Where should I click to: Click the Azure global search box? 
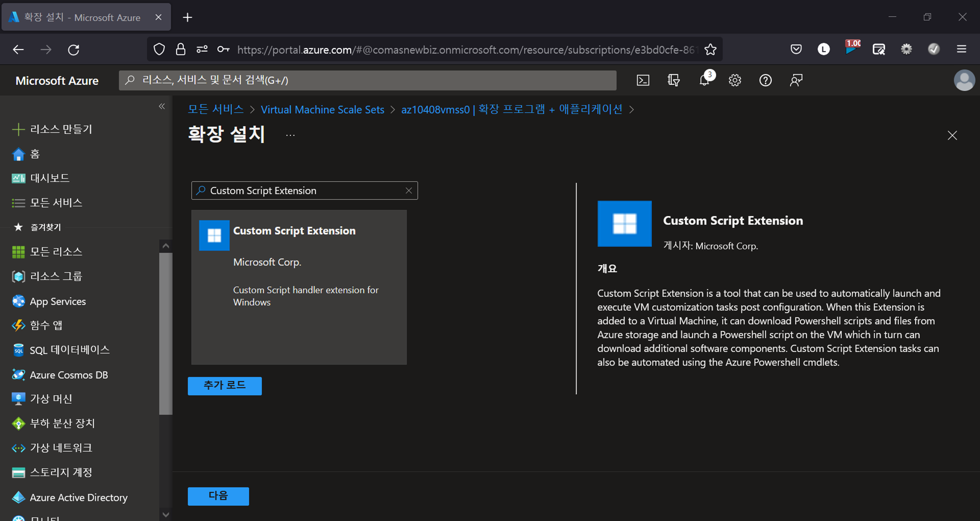click(x=367, y=80)
